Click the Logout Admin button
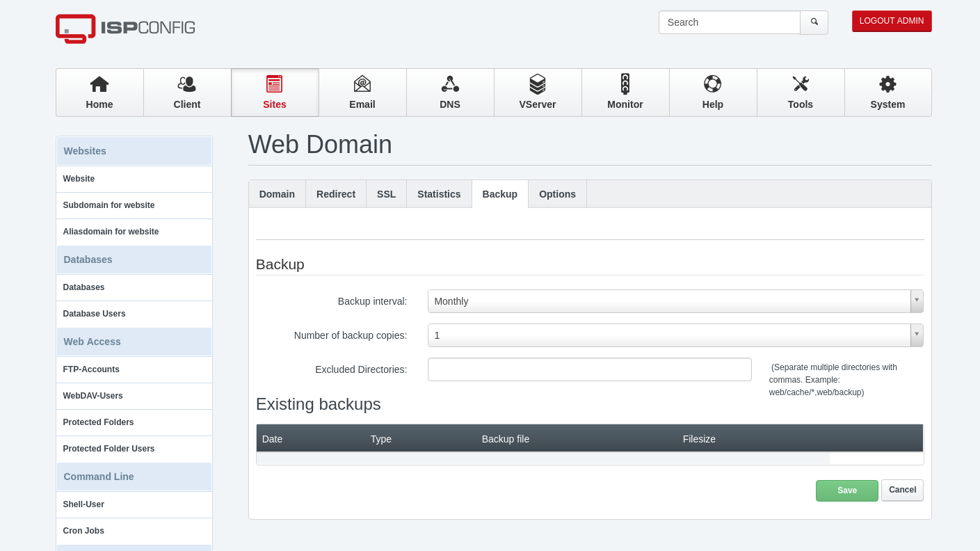This screenshot has width=980, height=551. point(892,21)
